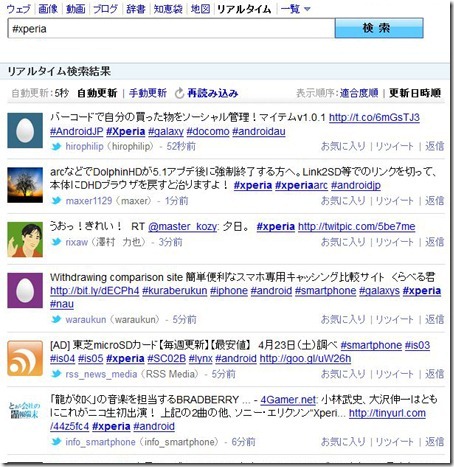Open rixaw's illustrated portrait avatar
454x467 pixels.
point(25,239)
